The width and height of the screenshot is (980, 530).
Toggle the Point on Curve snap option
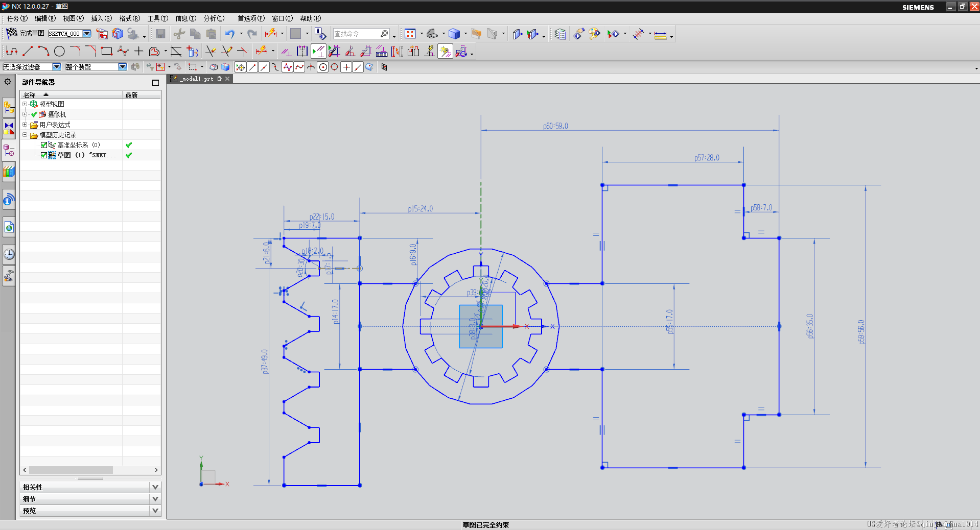(358, 67)
